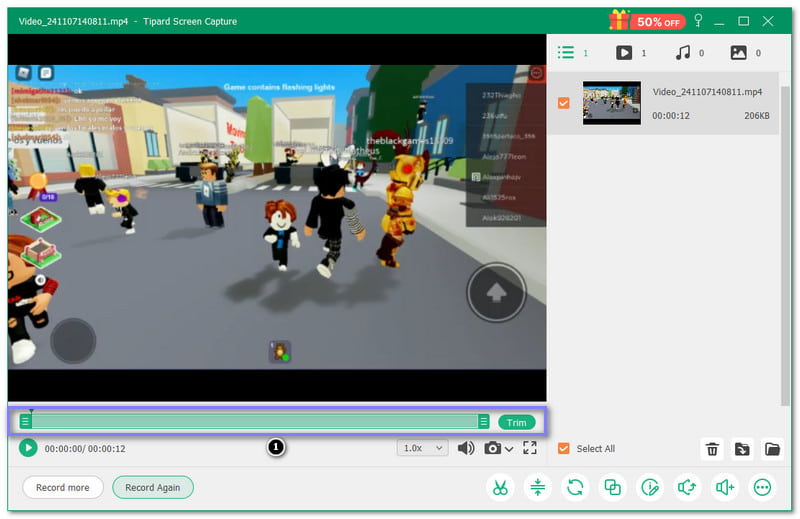800x519 pixels.
Task: Click Record Again button
Action: [153, 487]
